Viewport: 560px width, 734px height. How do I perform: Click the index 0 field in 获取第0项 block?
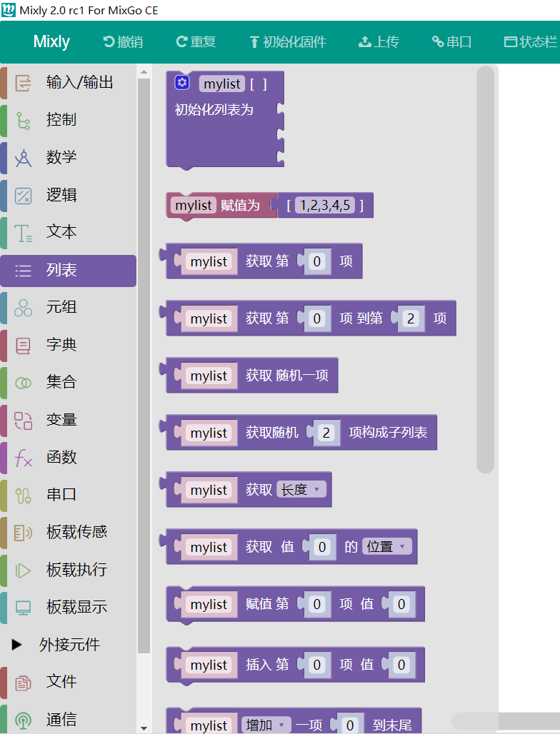317,261
